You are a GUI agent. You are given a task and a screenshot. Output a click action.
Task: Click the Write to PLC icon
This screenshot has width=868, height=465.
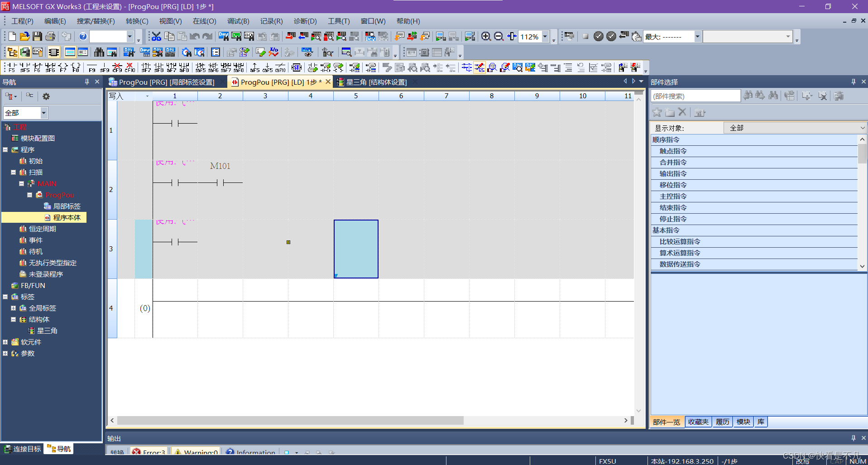pyautogui.click(x=291, y=36)
